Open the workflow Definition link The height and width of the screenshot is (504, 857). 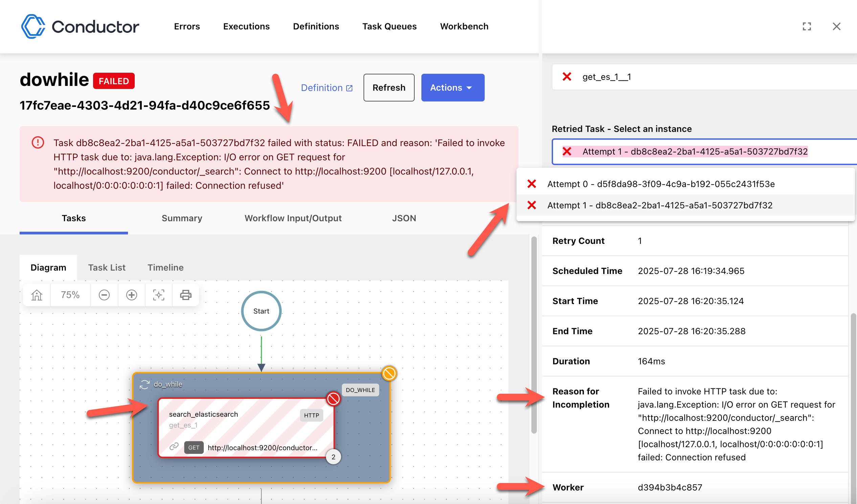(327, 88)
